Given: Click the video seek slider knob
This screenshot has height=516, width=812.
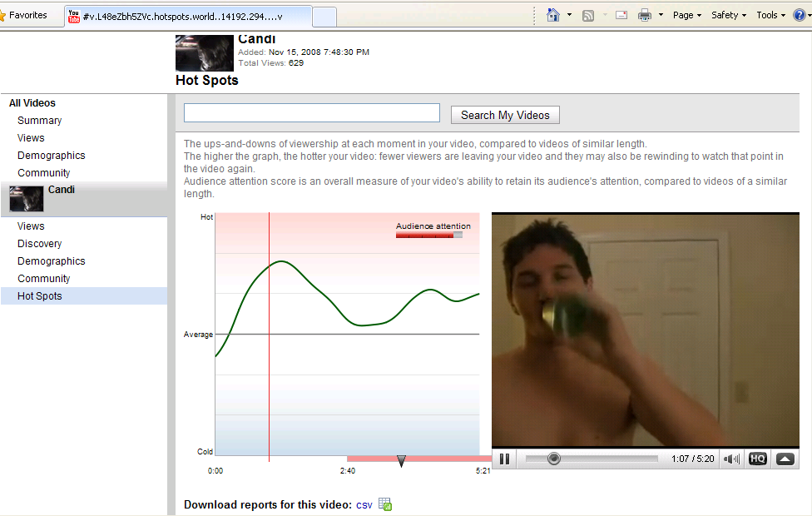Looking at the screenshot, I should tap(554, 459).
